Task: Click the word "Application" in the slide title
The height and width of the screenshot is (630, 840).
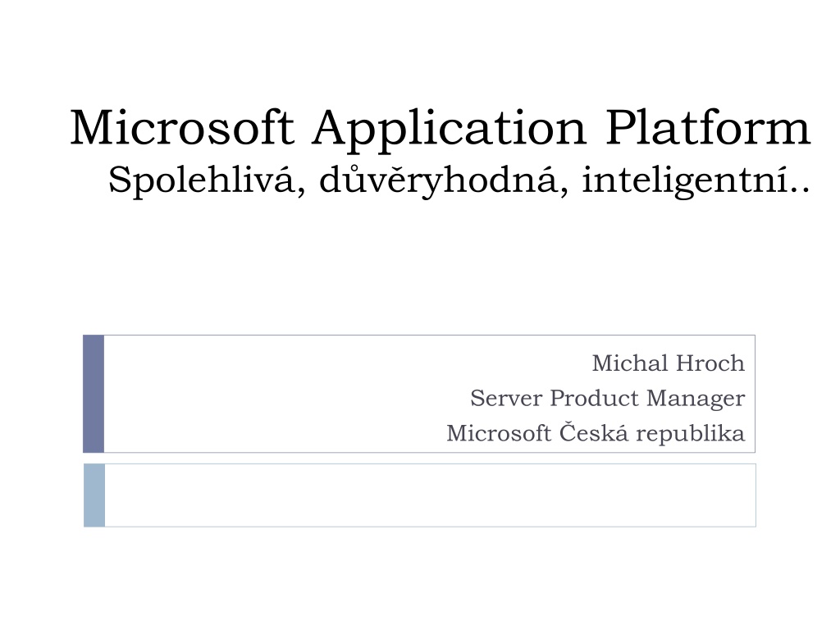Action: [x=449, y=130]
